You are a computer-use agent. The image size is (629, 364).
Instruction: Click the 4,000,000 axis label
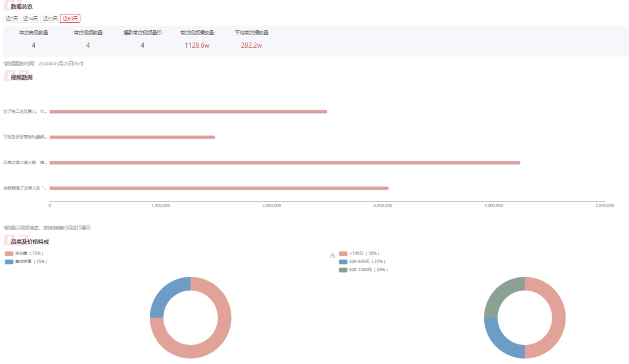[x=493, y=206]
